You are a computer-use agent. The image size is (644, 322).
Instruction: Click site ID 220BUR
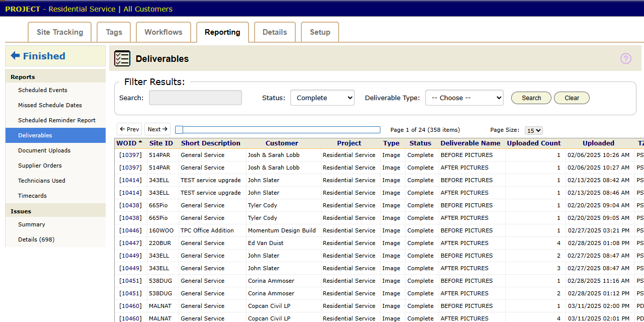[x=159, y=243]
